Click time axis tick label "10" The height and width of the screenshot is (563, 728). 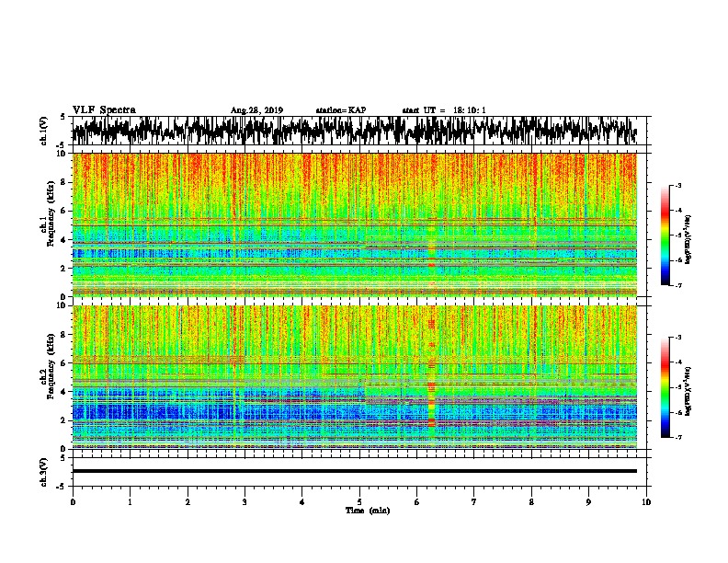(x=646, y=502)
